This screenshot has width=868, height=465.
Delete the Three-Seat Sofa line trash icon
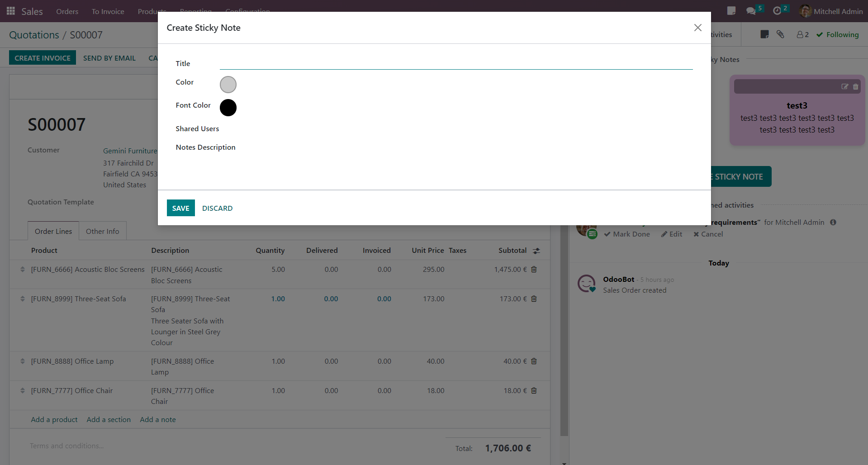534,299
